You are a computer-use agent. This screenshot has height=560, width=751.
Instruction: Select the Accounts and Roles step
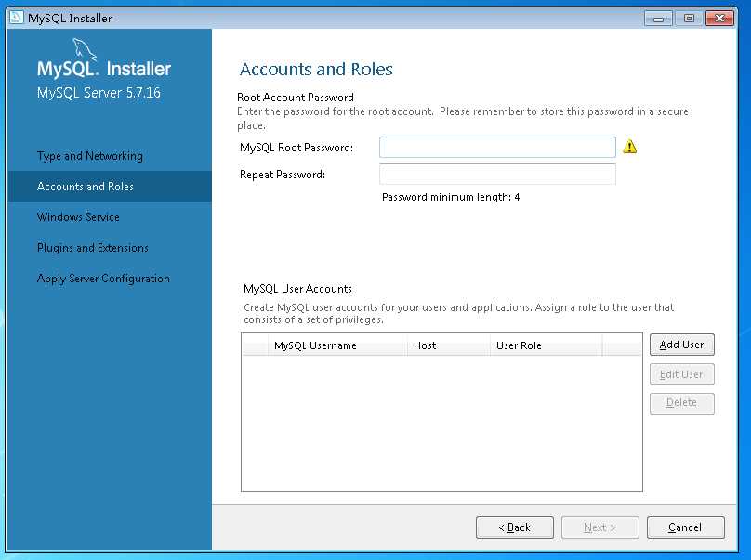pyautogui.click(x=109, y=186)
